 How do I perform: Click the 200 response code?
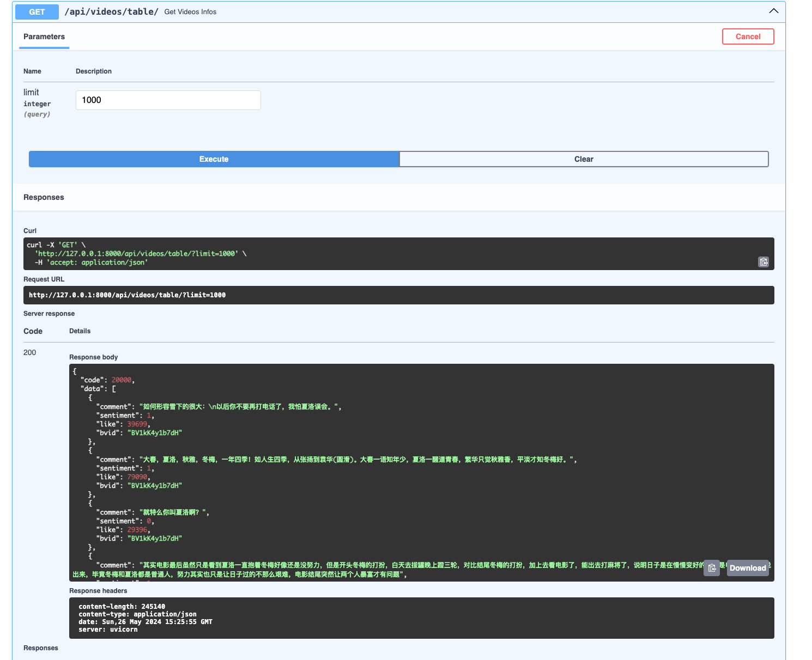(30, 352)
